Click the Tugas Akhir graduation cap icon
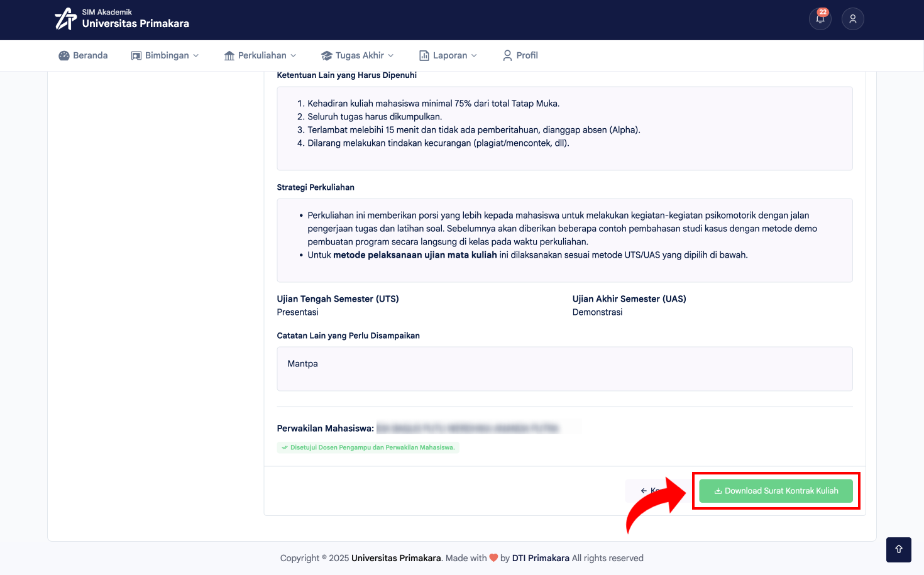The width and height of the screenshot is (924, 575). 326,55
